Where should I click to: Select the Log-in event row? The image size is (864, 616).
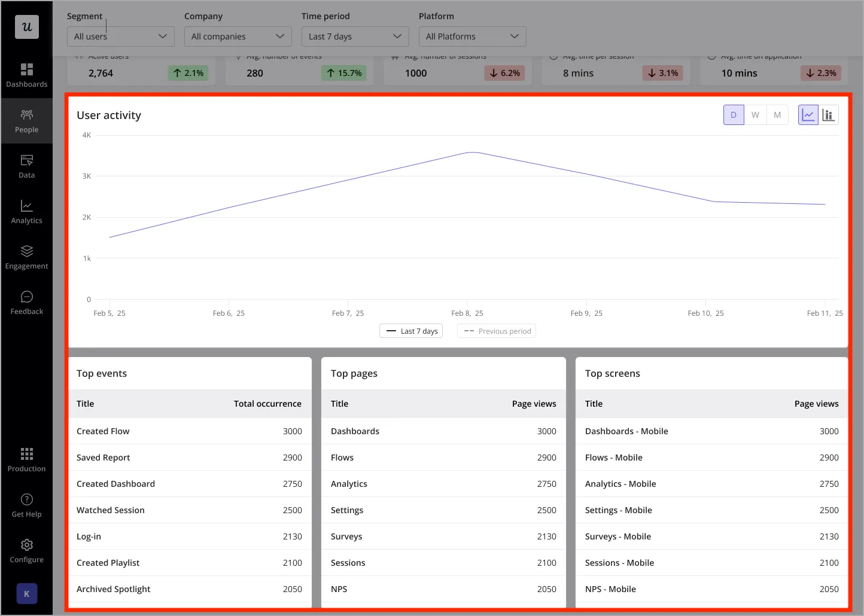190,536
